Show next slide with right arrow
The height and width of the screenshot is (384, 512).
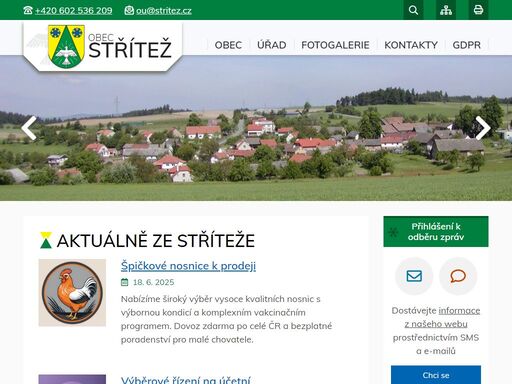click(x=483, y=128)
